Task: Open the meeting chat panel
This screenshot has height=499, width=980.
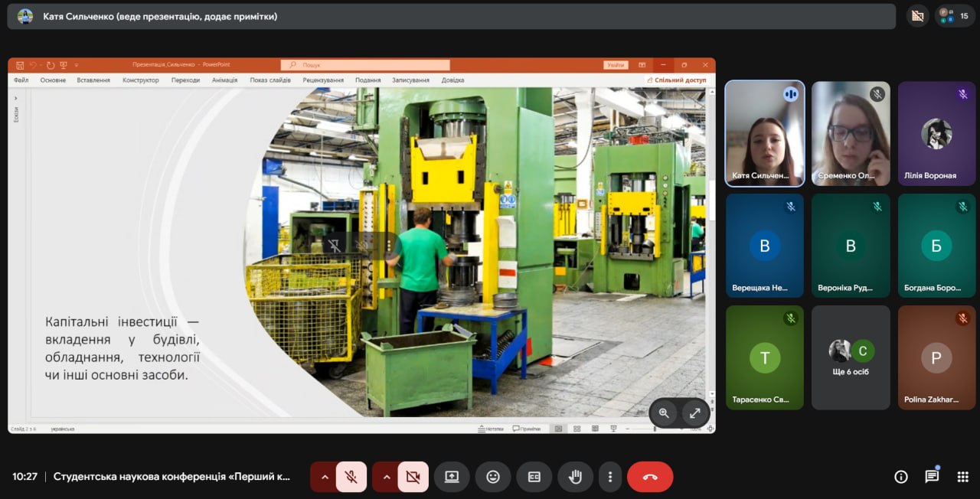Action: click(932, 477)
